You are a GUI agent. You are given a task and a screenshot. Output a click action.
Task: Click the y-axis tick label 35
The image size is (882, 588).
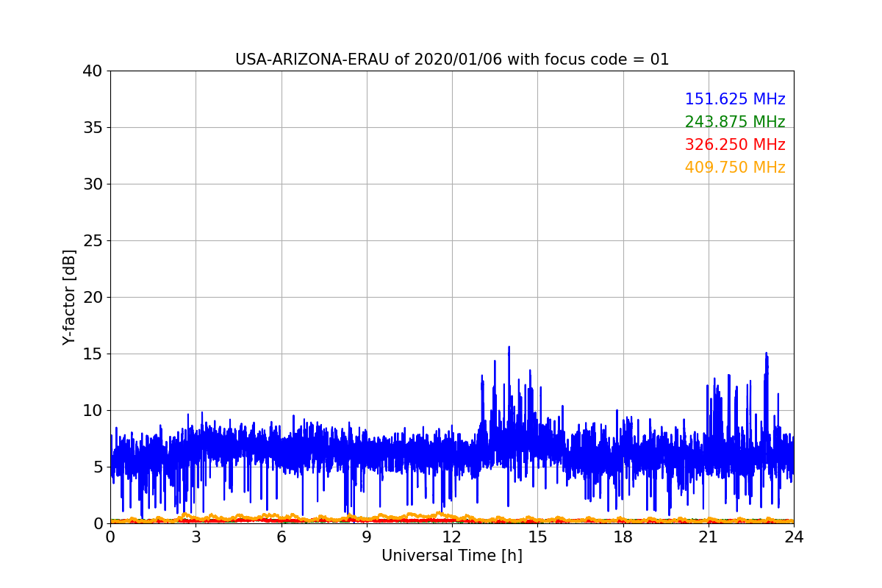(93, 128)
